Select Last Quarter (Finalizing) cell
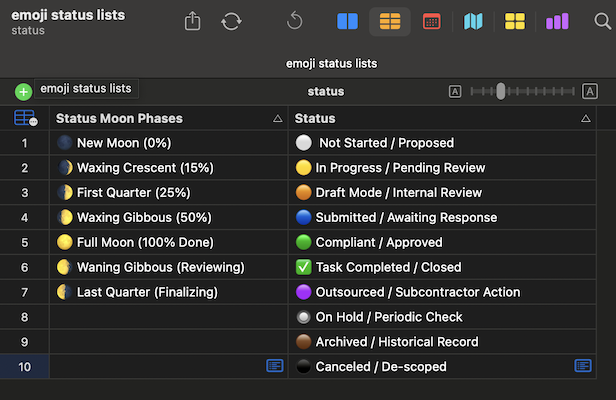Image resolution: width=616 pixels, height=400 pixels. click(169, 292)
